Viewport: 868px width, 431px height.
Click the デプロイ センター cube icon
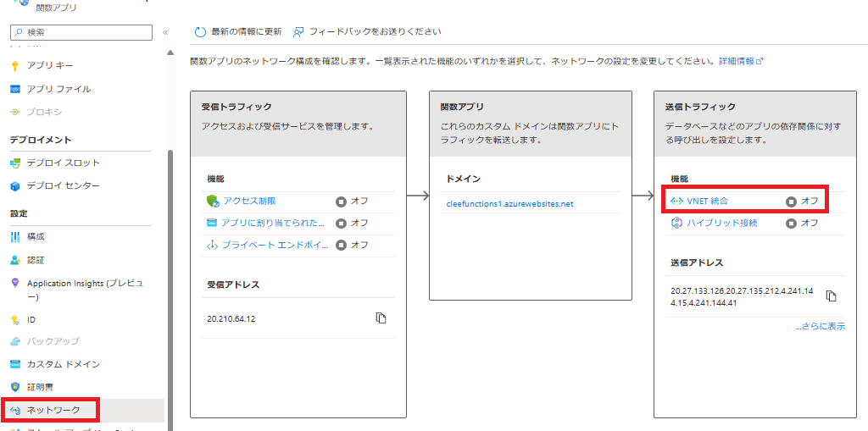(x=15, y=186)
